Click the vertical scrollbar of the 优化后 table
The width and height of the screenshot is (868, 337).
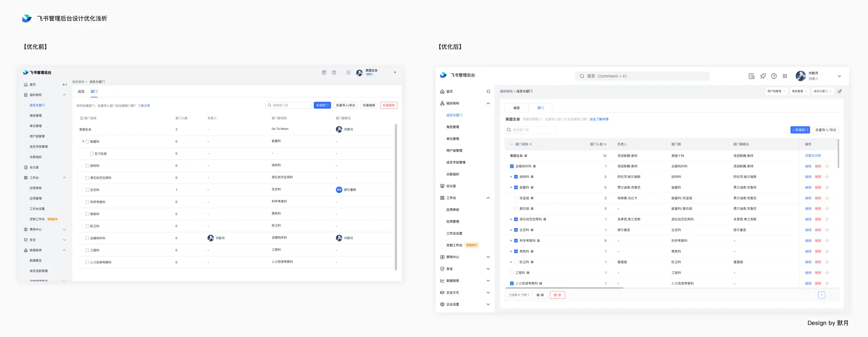(x=838, y=154)
